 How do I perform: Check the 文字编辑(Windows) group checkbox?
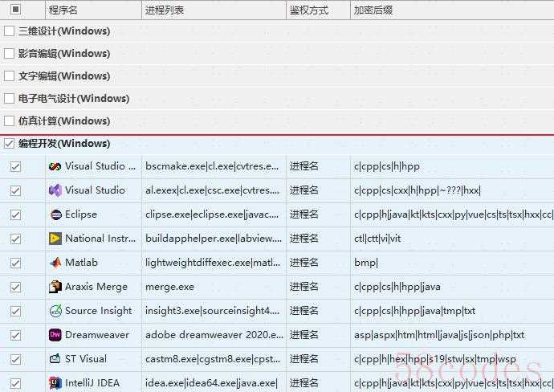pyautogui.click(x=9, y=76)
